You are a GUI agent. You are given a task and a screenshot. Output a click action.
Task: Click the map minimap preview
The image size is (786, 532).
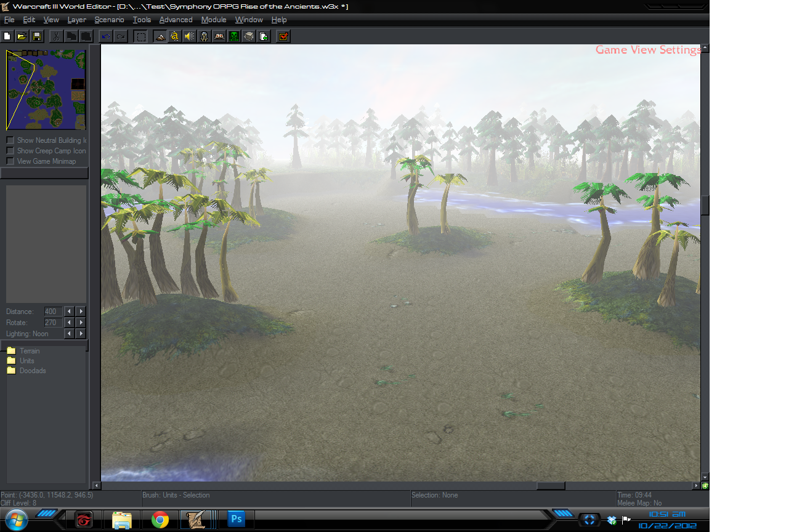tap(46, 90)
